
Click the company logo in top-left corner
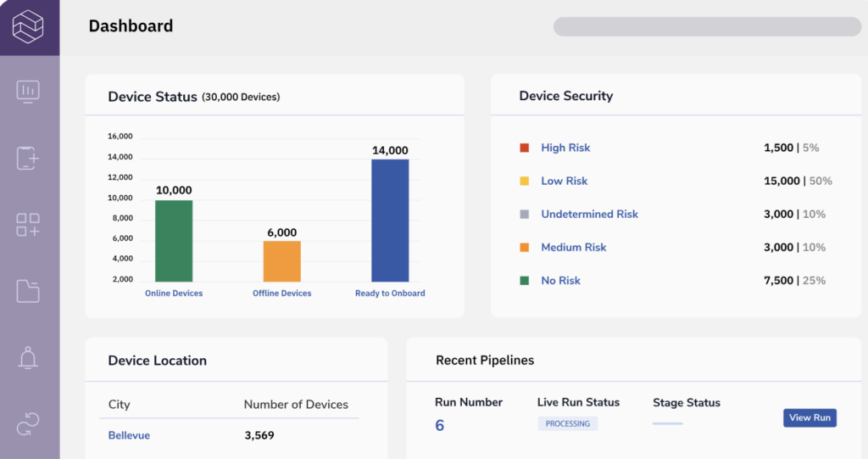[x=28, y=26]
